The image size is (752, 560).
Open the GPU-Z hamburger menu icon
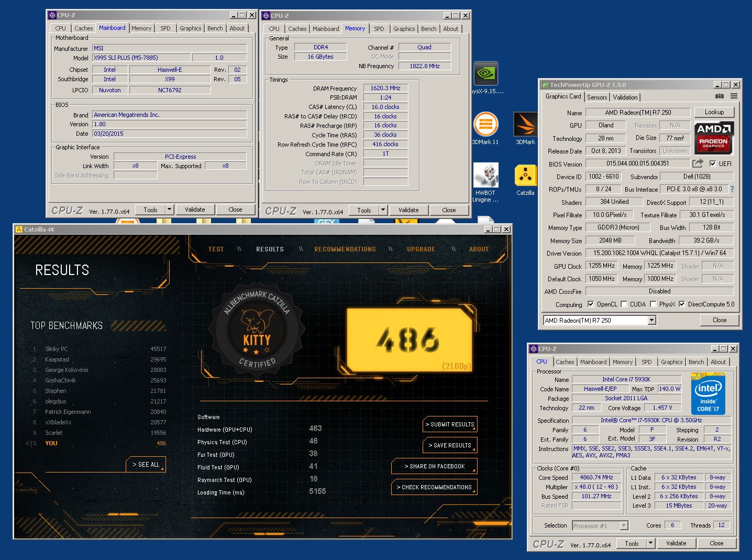[x=734, y=96]
